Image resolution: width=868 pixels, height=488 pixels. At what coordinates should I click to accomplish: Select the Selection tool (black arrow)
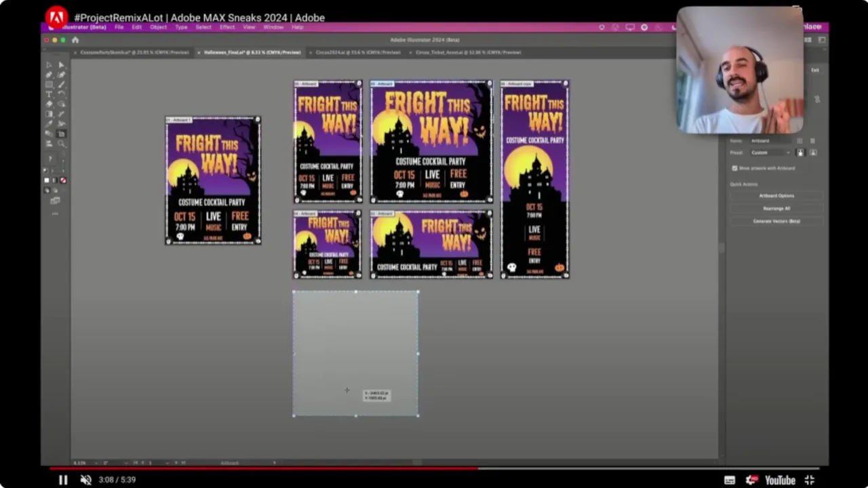pyautogui.click(x=49, y=65)
